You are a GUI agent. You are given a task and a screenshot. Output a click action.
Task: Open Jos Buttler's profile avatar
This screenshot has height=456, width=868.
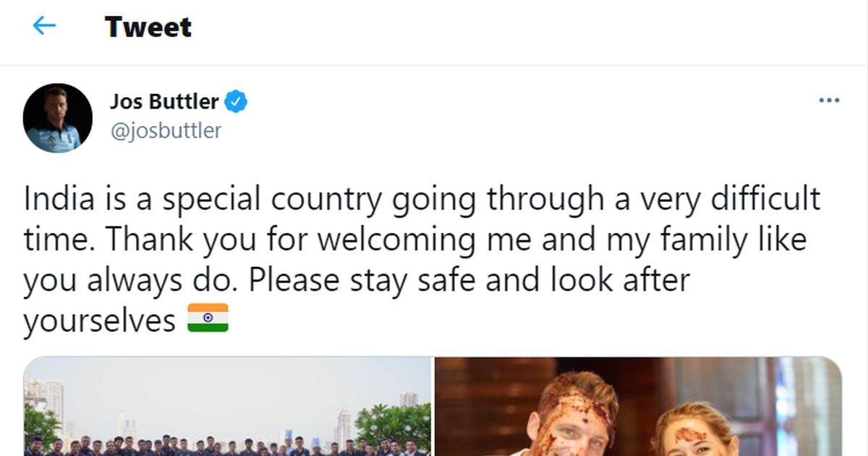58,118
